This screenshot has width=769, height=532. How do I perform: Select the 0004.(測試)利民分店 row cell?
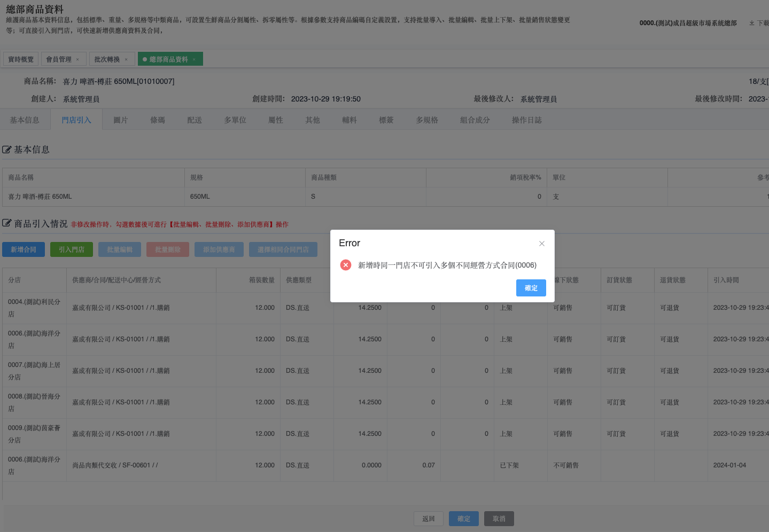coord(34,308)
